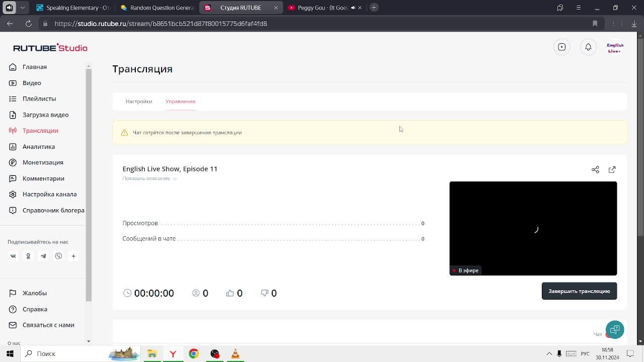Click the share stream icon
Screen dimensions: 644x362
(x=595, y=169)
